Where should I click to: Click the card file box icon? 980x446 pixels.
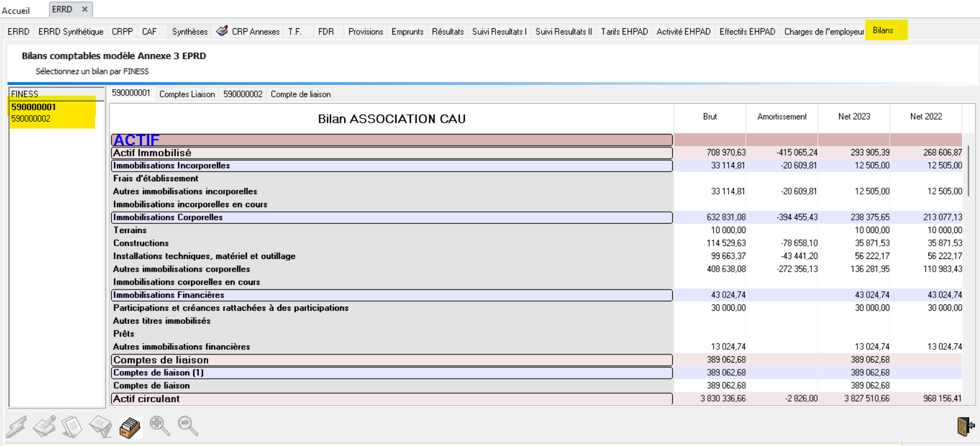pos(130,427)
